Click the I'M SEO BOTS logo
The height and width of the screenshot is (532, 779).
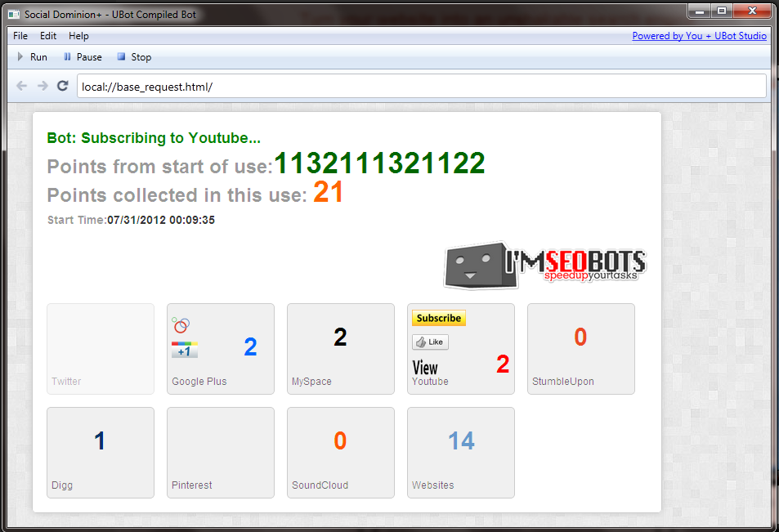[545, 266]
